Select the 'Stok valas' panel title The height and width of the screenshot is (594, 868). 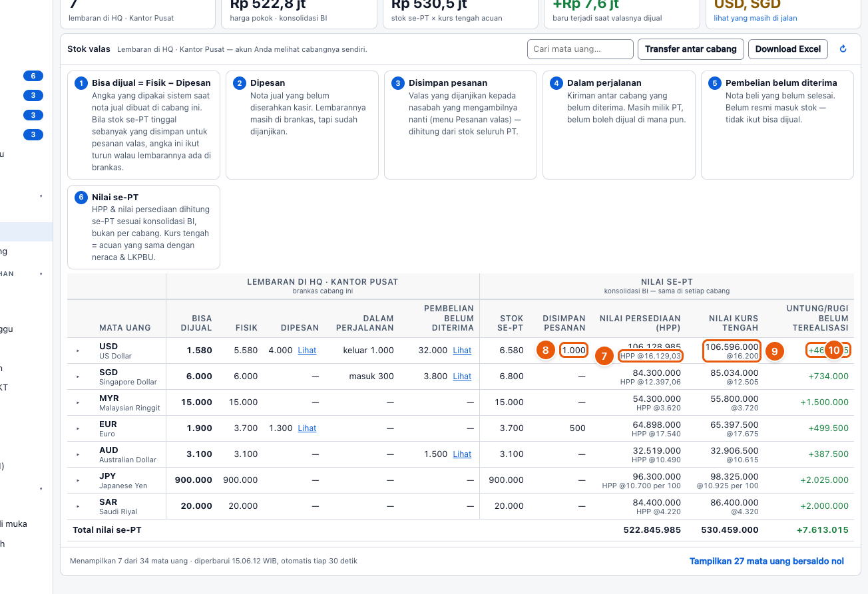pyautogui.click(x=89, y=49)
